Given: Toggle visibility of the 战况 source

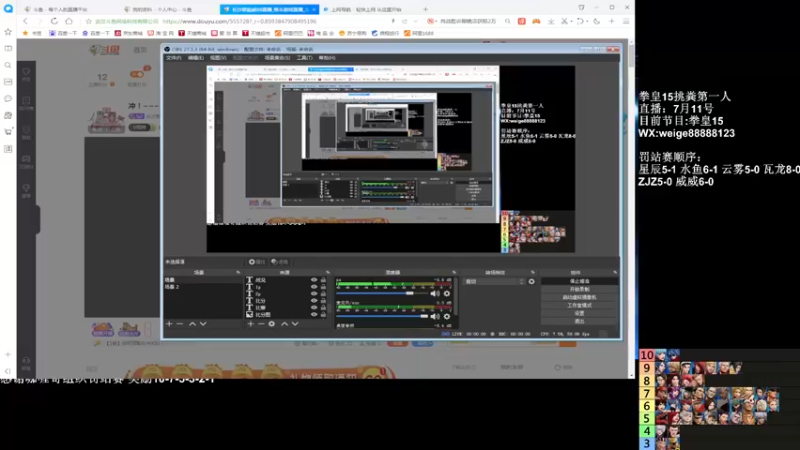Looking at the screenshot, I should (314, 280).
